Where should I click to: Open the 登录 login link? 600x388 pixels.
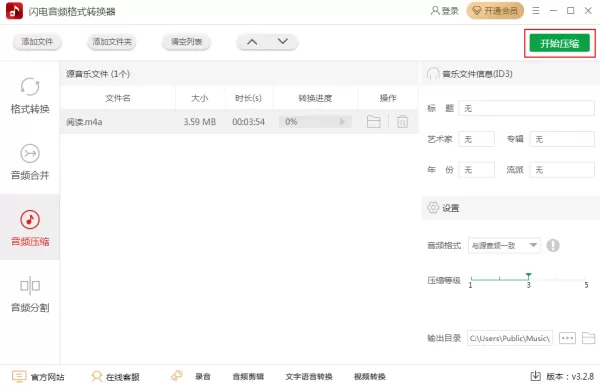tap(445, 11)
